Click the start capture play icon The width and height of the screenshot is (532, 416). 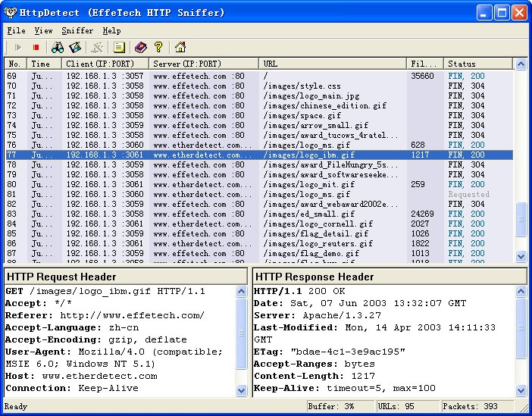click(18, 47)
